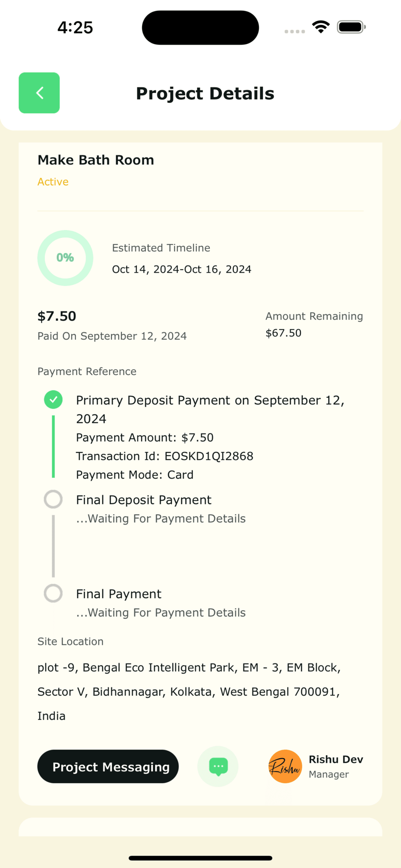Tap the Final Deposit Payment label
This screenshot has height=868, width=401.
[144, 500]
